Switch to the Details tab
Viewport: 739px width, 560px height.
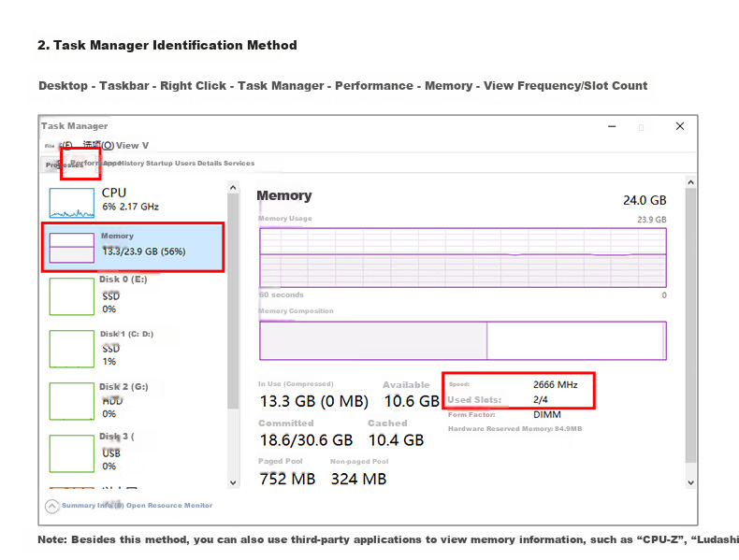tap(210, 163)
